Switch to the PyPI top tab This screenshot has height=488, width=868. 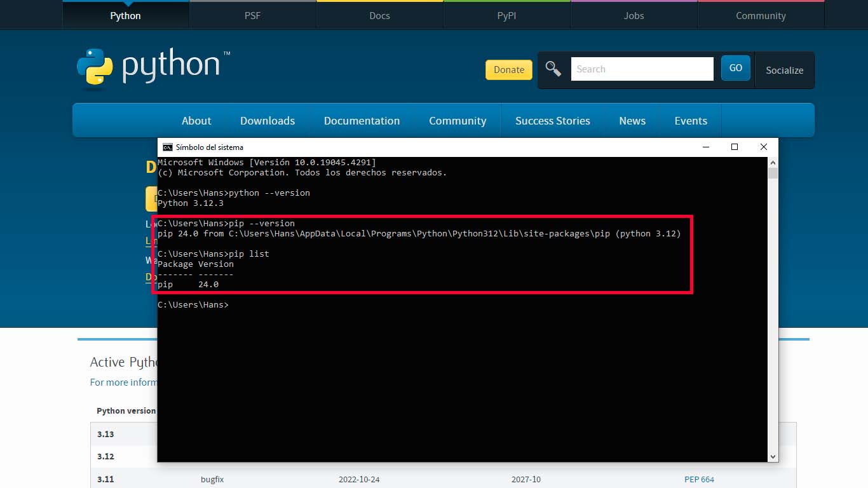(506, 15)
